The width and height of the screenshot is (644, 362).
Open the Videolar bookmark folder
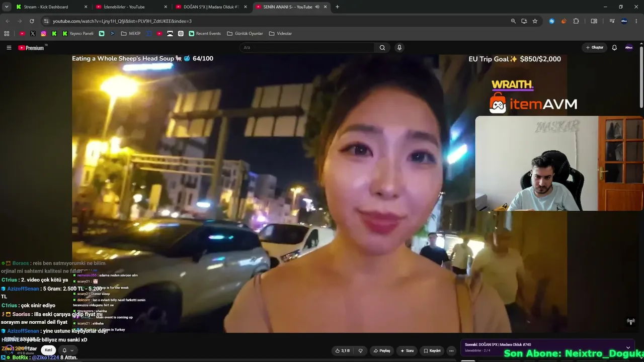point(280,34)
